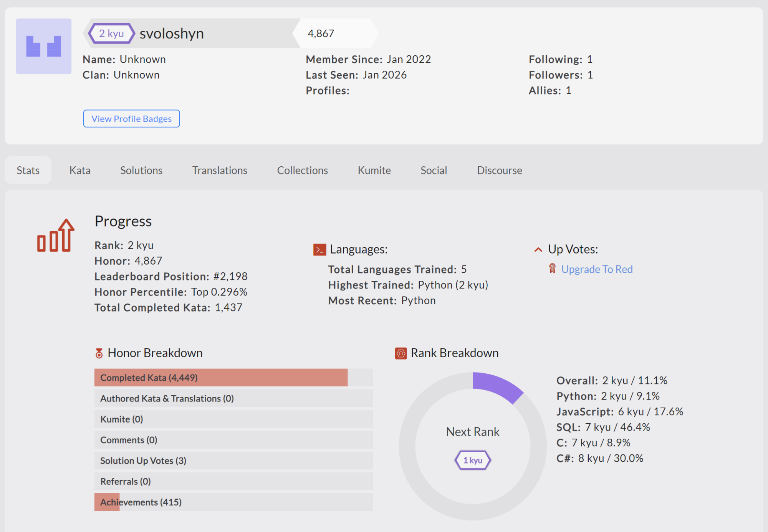Switch to the Kata tab
Viewport: 768px width, 532px height.
pyautogui.click(x=80, y=170)
